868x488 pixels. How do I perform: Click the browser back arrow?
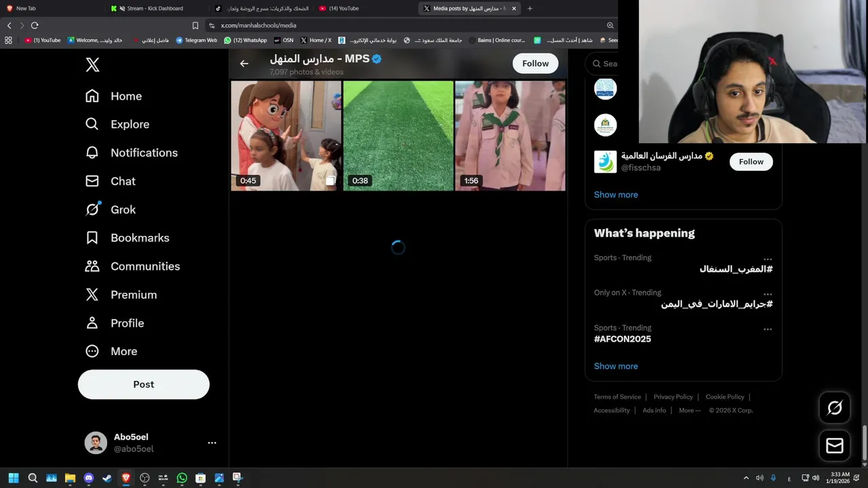tap(9, 25)
